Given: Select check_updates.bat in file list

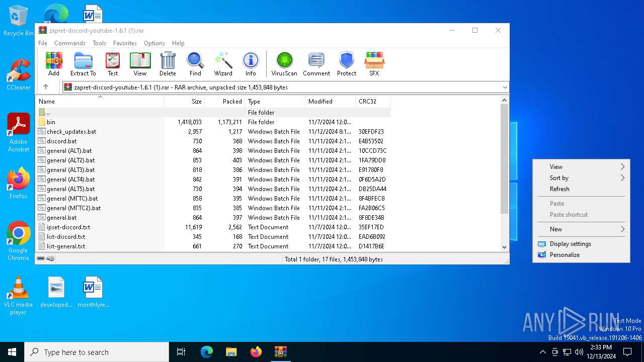Looking at the screenshot, I should pos(213,132).
